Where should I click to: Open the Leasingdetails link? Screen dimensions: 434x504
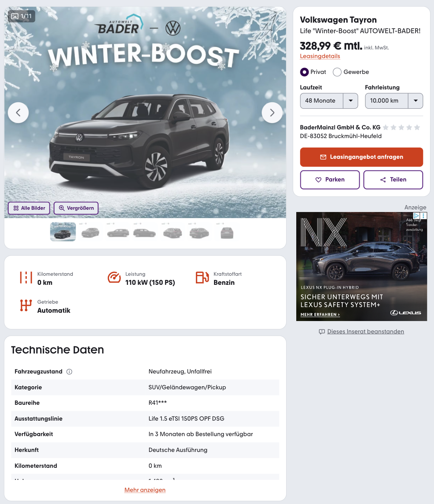tap(320, 56)
